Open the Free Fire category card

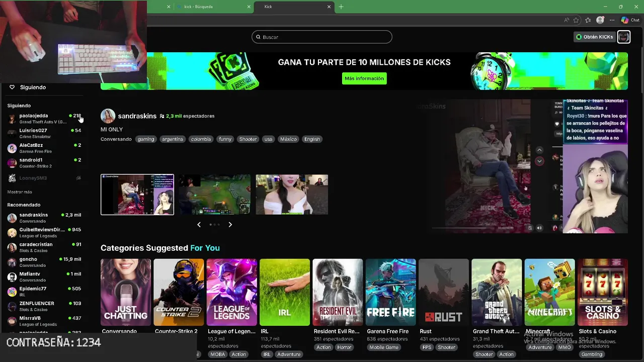(x=390, y=292)
